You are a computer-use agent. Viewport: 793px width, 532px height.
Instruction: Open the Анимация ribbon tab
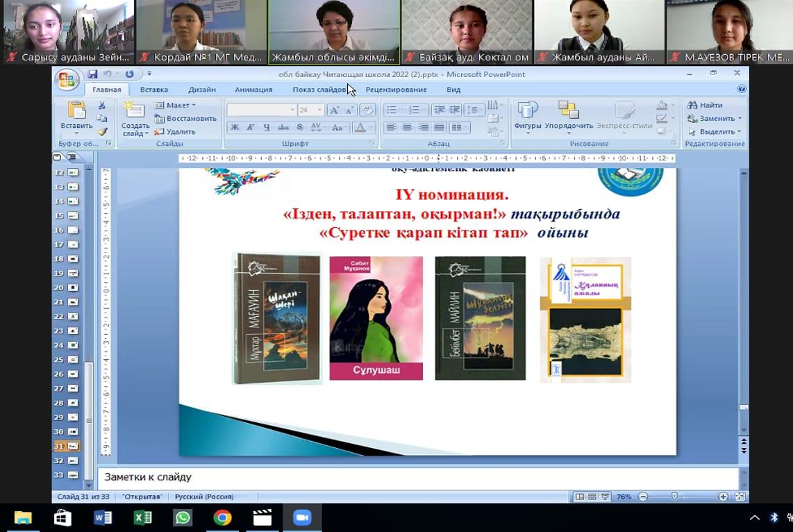coord(253,90)
